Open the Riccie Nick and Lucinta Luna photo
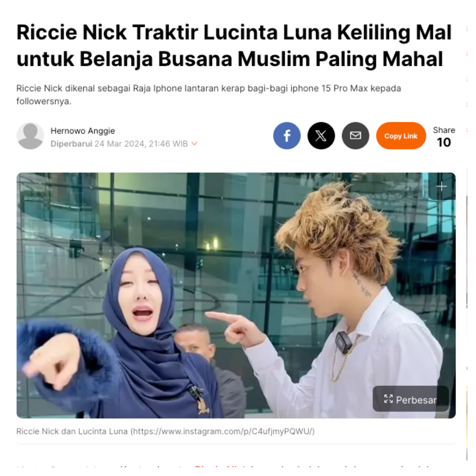Viewport: 476px width, 476px height. (236, 295)
